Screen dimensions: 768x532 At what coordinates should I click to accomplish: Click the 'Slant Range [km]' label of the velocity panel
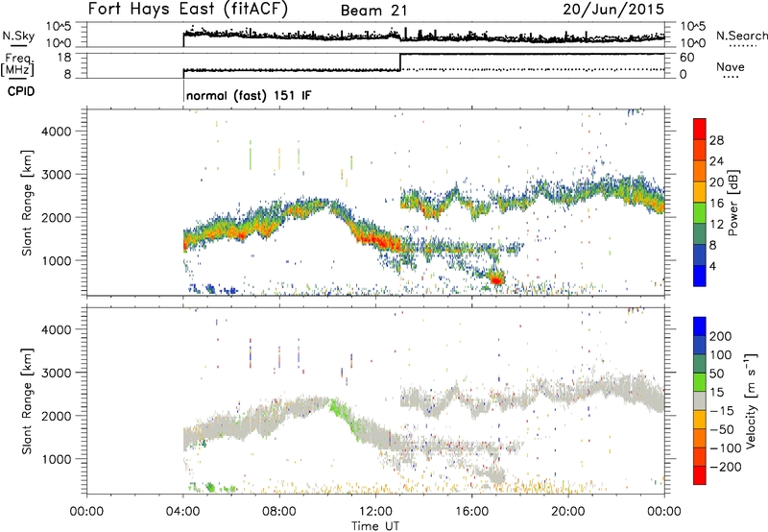pos(27,401)
